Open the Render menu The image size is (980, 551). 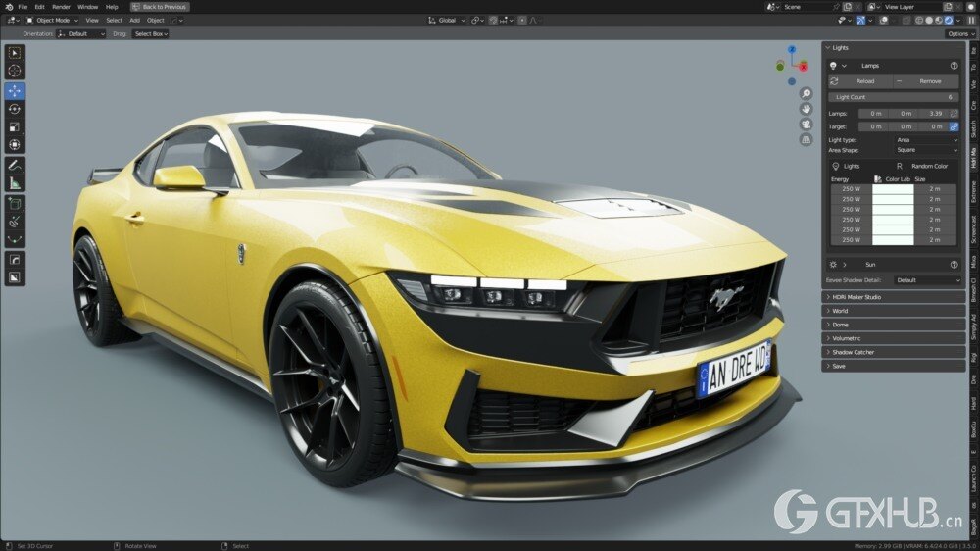click(x=61, y=7)
